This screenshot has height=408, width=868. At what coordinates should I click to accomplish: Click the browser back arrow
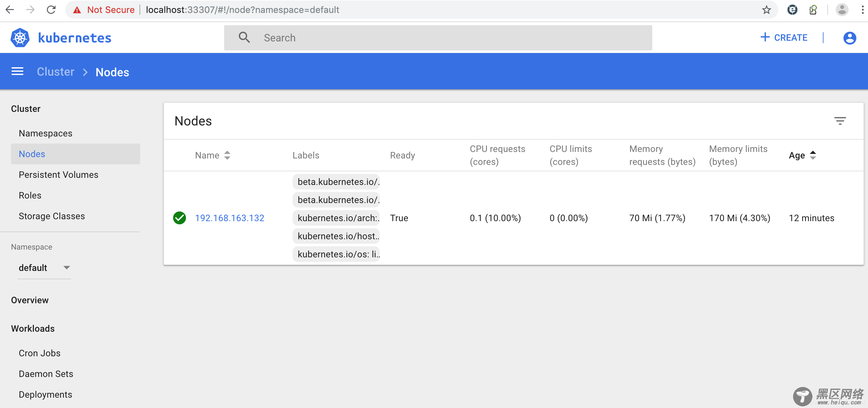(10, 10)
